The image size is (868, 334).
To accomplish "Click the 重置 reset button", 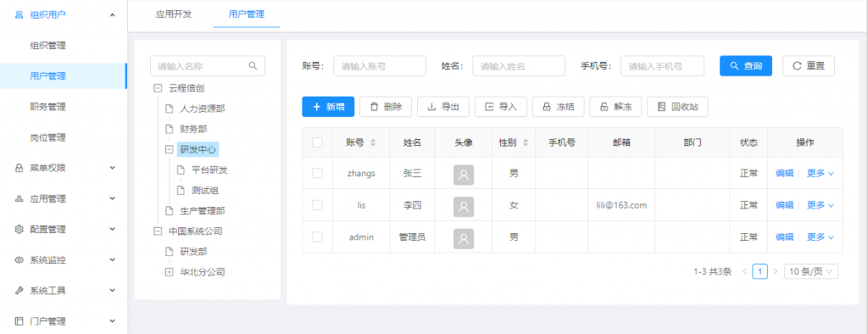I will [x=809, y=66].
